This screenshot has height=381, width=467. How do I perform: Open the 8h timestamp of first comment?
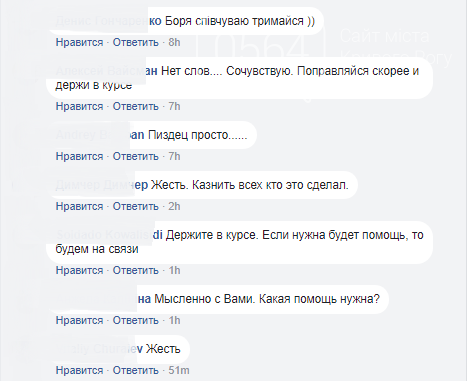(174, 42)
